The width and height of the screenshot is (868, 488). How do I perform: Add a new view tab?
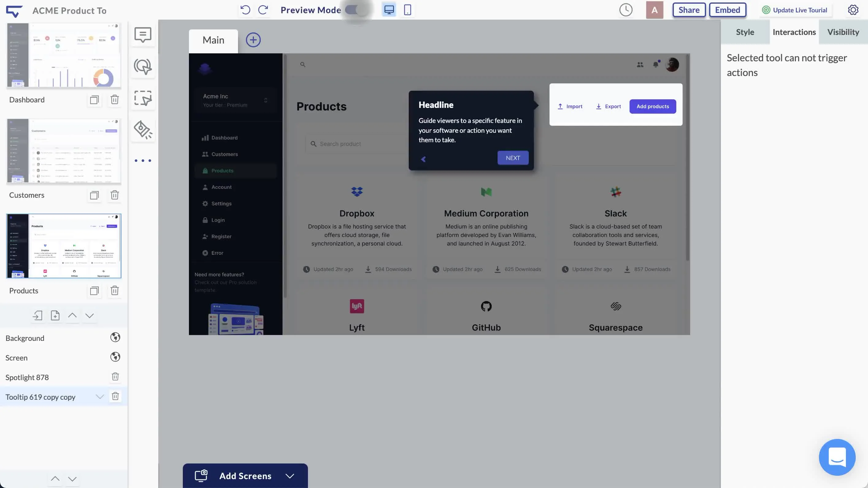pyautogui.click(x=253, y=40)
